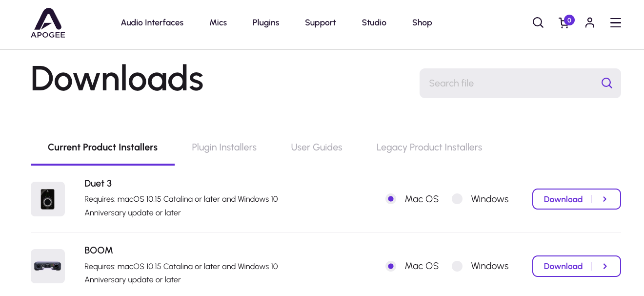Select Mac OS for BOOM
The height and width of the screenshot is (296, 644).
[391, 266]
